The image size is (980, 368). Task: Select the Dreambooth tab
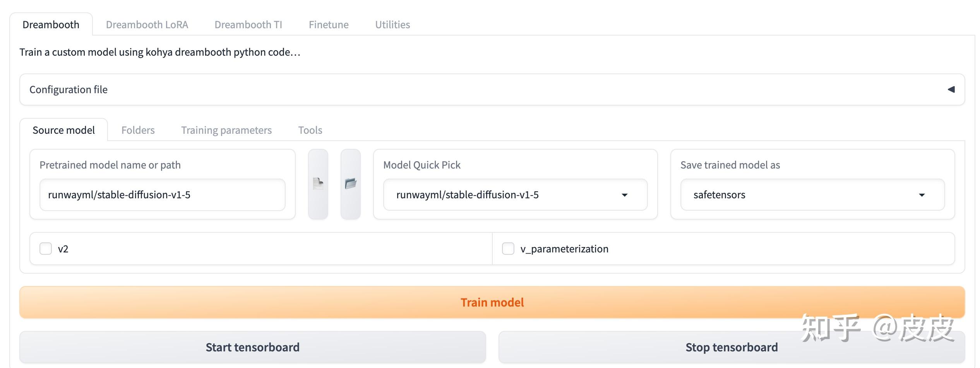[x=51, y=25]
